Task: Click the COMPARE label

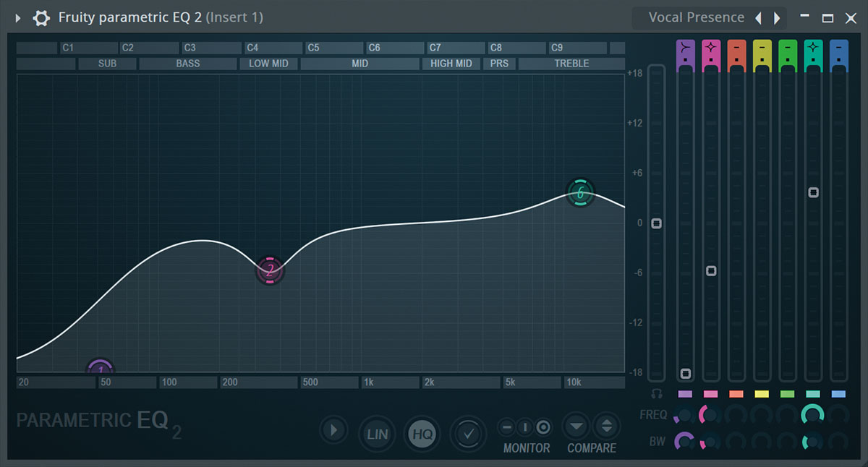Action: 592,448
